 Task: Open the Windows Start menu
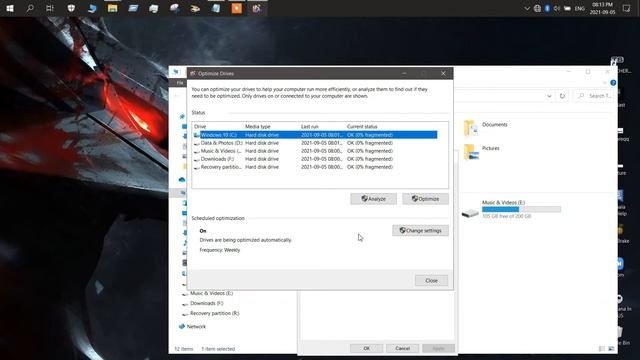coord(10,8)
